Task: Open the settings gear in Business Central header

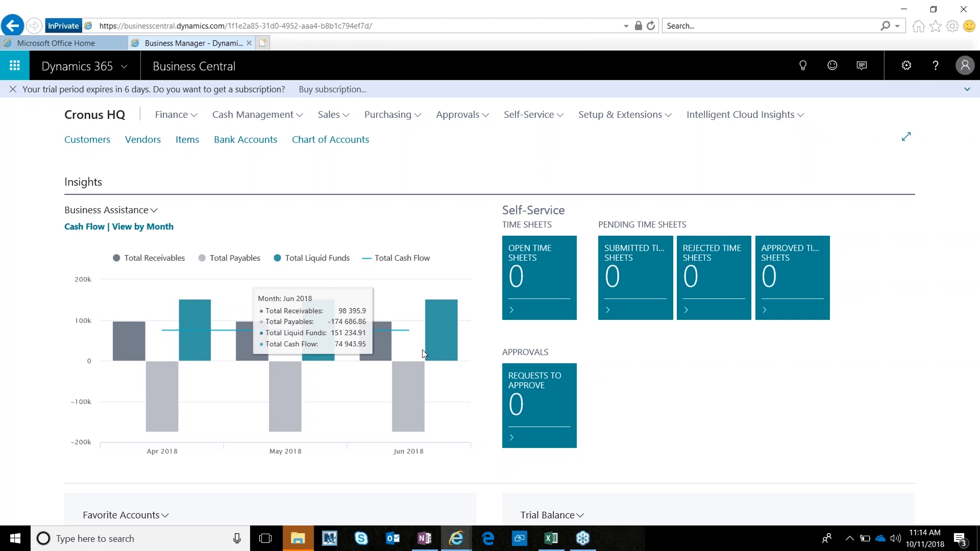Action: point(906,65)
